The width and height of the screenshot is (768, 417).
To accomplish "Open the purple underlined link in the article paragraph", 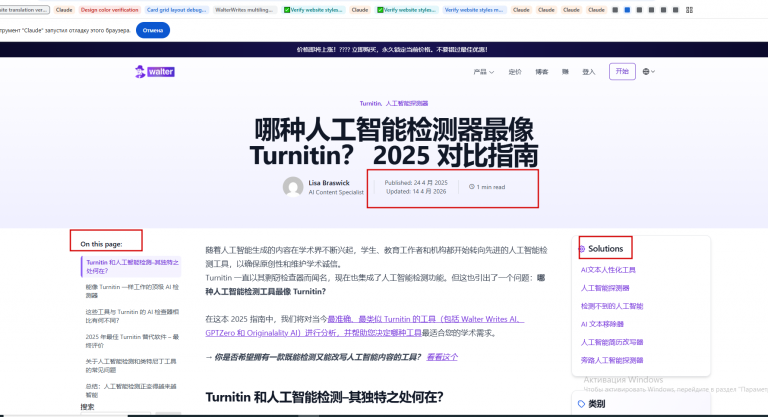I will tap(364, 326).
